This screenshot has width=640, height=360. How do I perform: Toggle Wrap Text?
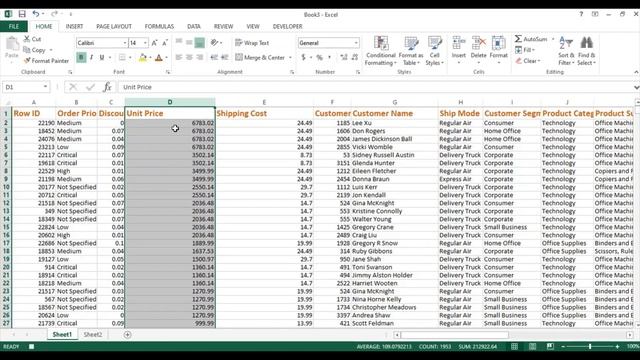coord(252,43)
